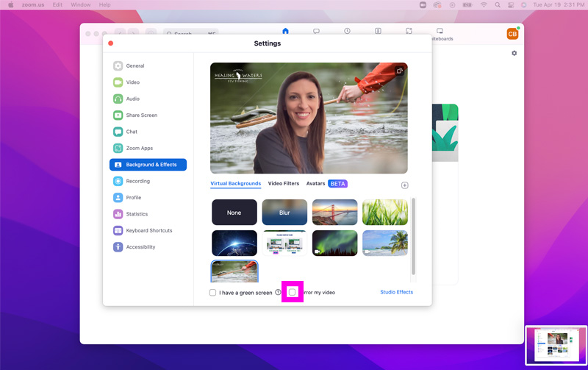Select Background & Effects in sidebar

(148, 165)
